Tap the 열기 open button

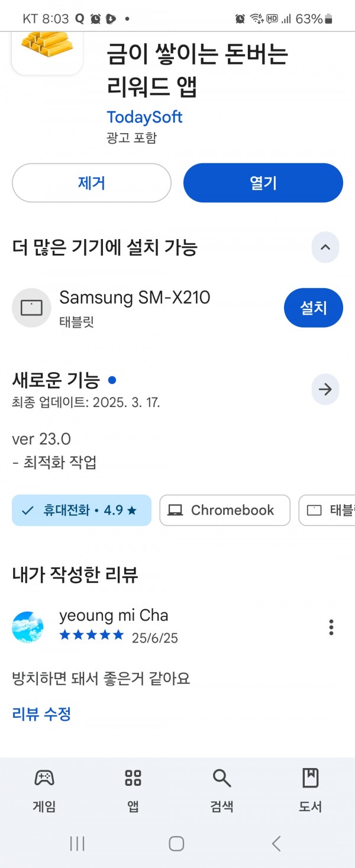263,183
